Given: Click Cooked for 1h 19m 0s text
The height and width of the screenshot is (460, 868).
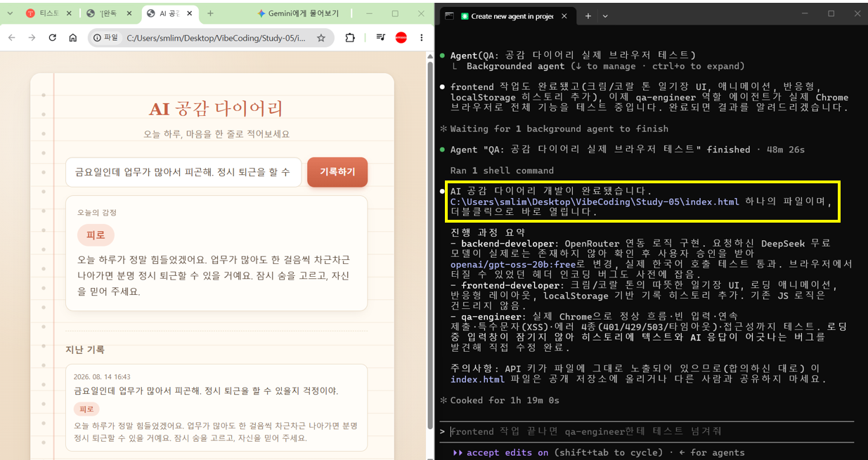Looking at the screenshot, I should pos(505,400).
